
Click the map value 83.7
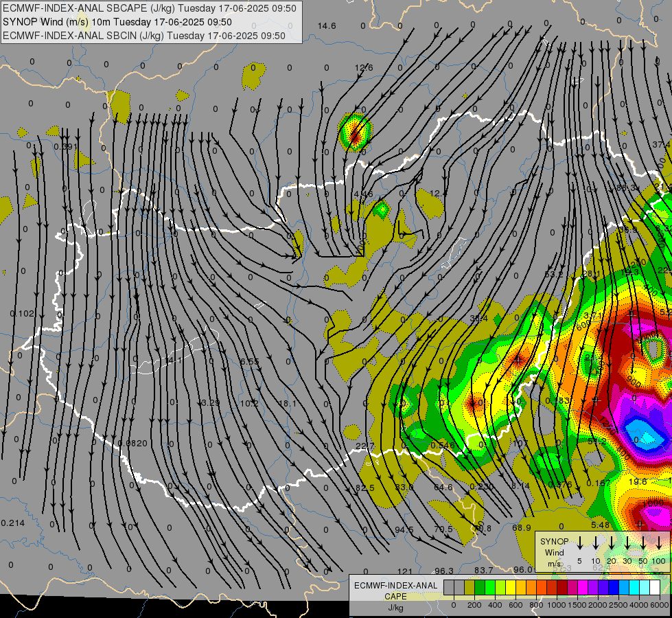tap(483, 570)
